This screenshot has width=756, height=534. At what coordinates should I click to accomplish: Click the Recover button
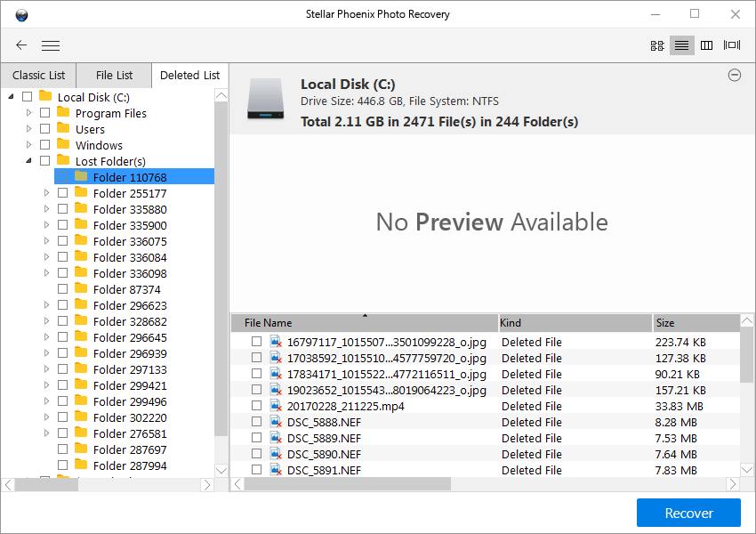(688, 513)
